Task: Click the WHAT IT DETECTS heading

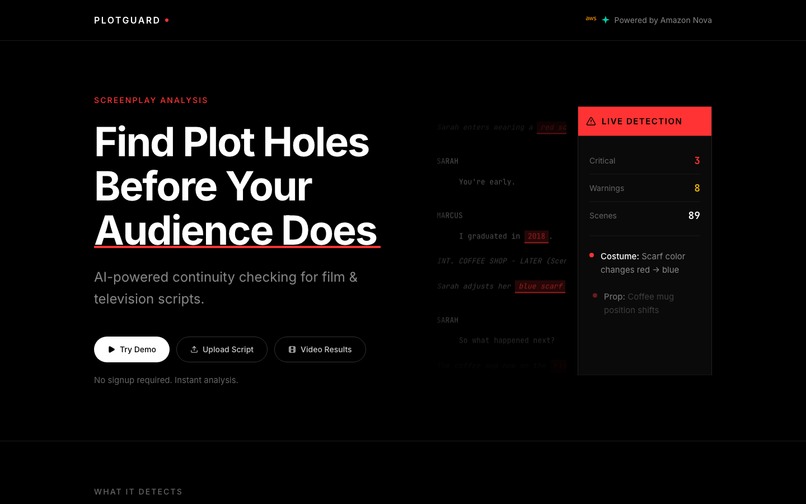Action: click(x=138, y=492)
